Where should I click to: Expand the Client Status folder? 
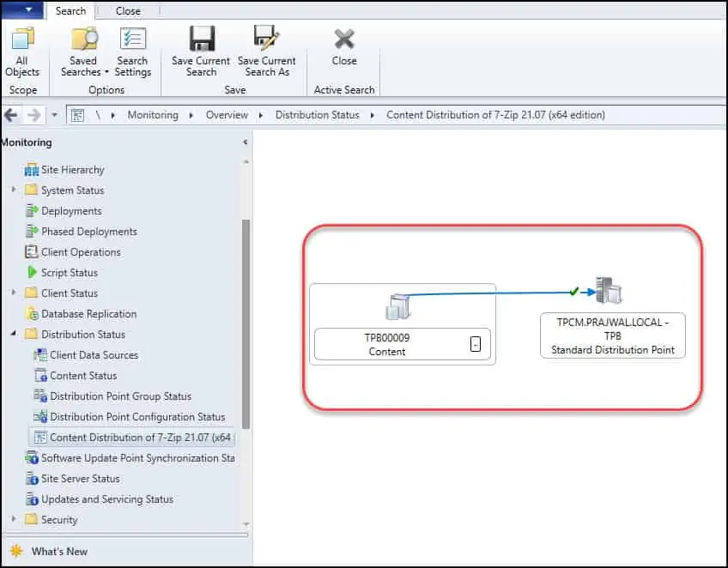pyautogui.click(x=14, y=293)
